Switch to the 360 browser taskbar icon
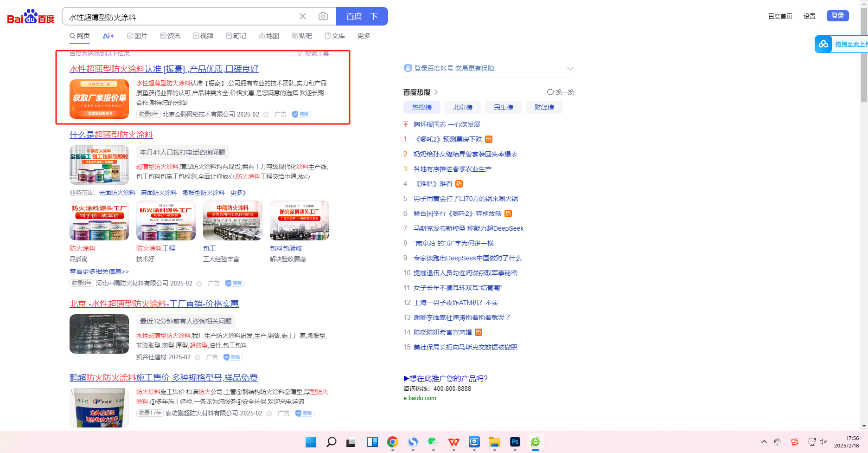868x453 pixels. [x=536, y=442]
